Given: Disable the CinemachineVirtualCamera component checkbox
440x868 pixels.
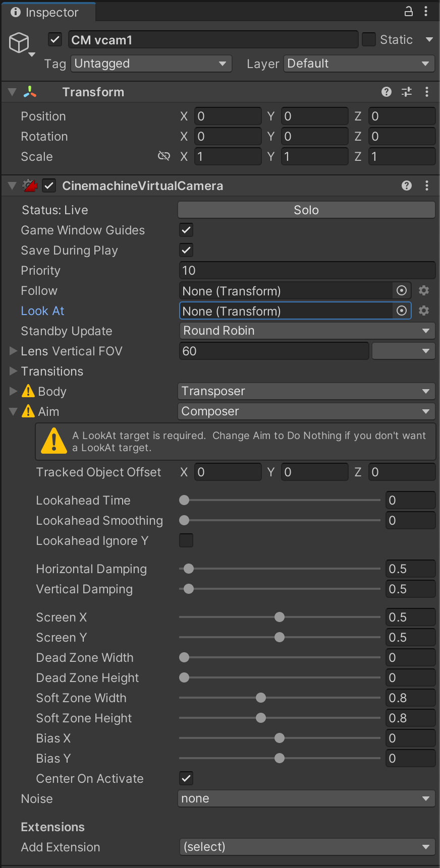Looking at the screenshot, I should [48, 185].
